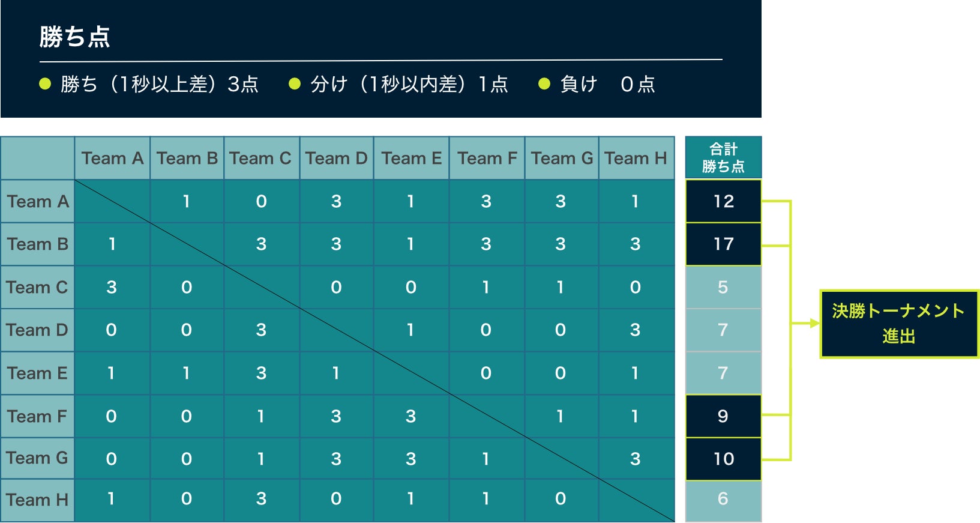Click the yellow bullet beside 分け 1点
The height and width of the screenshot is (523, 980).
coord(295,84)
